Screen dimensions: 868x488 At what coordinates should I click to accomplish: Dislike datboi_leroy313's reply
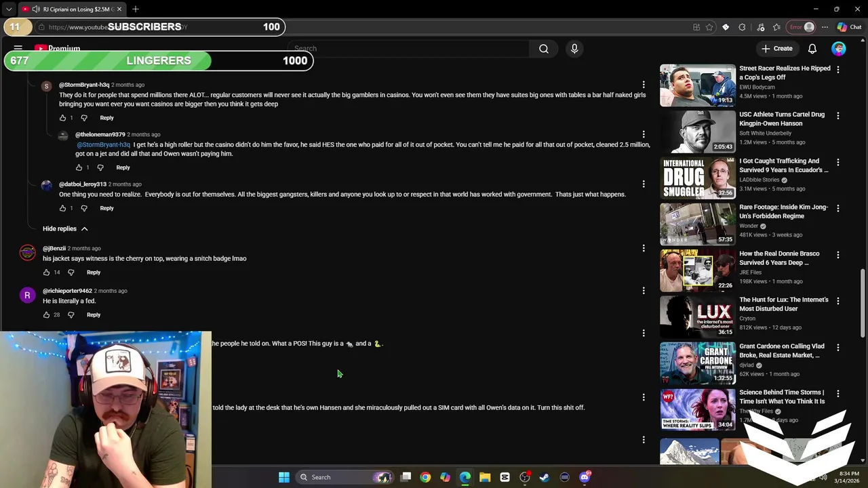tap(84, 208)
